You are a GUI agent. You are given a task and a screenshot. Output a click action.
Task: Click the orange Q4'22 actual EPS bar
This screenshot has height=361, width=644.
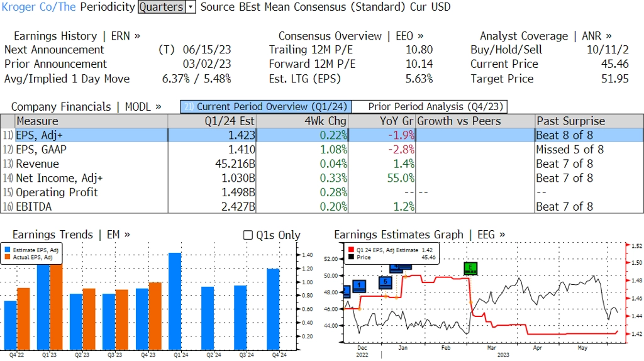23,319
